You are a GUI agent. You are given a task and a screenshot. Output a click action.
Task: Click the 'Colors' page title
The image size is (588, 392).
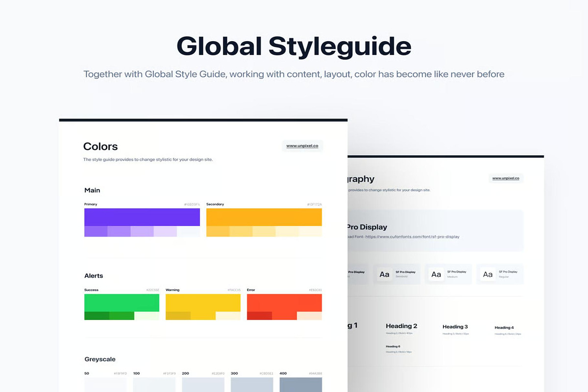click(x=100, y=146)
